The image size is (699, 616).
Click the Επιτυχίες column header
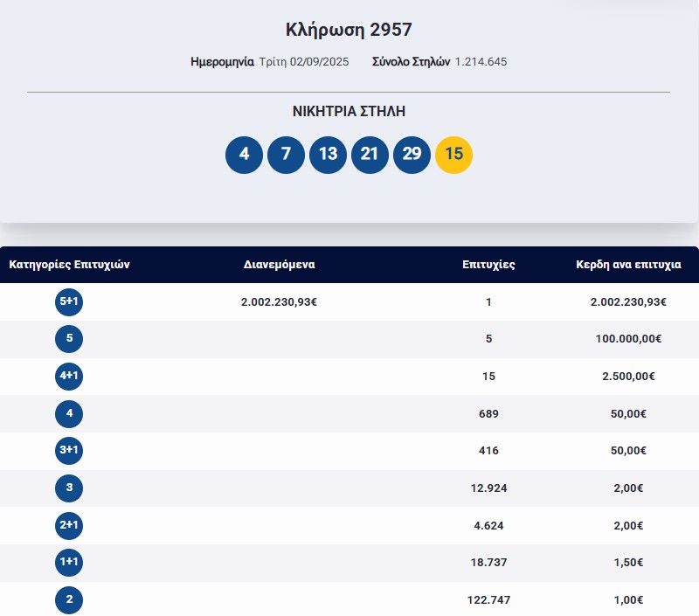pos(488,265)
